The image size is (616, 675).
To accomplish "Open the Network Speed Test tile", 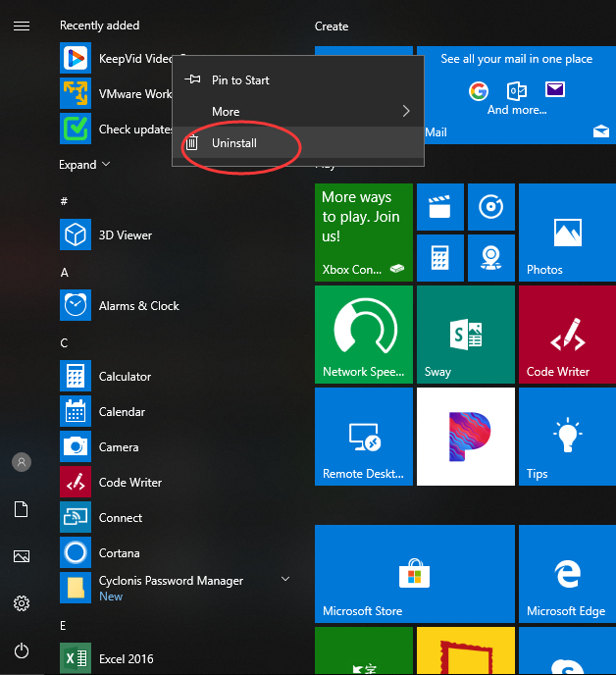I will [x=364, y=335].
